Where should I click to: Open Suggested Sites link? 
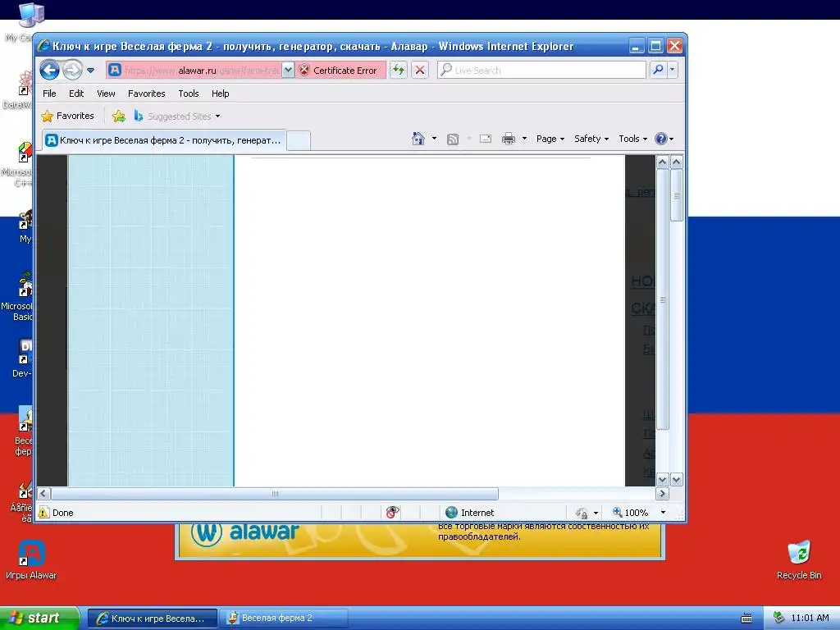coord(177,116)
